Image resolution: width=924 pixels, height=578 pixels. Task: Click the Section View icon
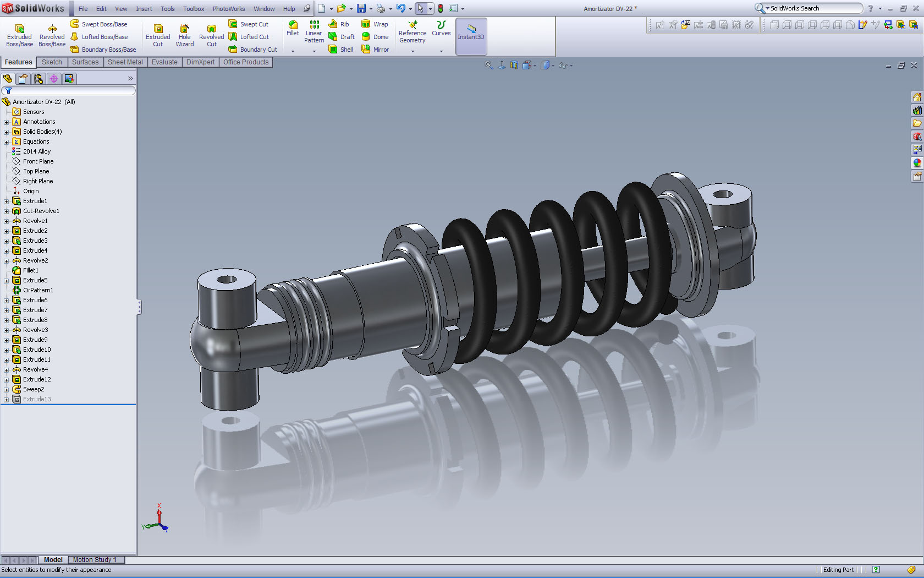(514, 66)
